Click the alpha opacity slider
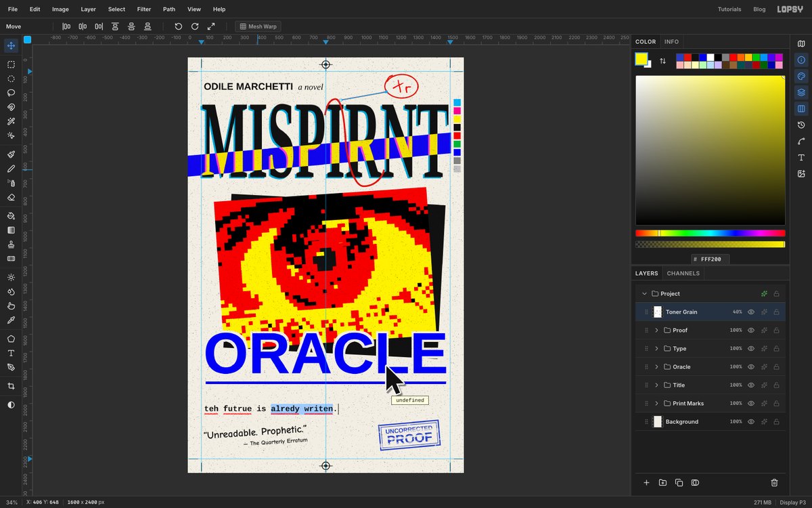Screen dimensions: 812x508 (710, 244)
